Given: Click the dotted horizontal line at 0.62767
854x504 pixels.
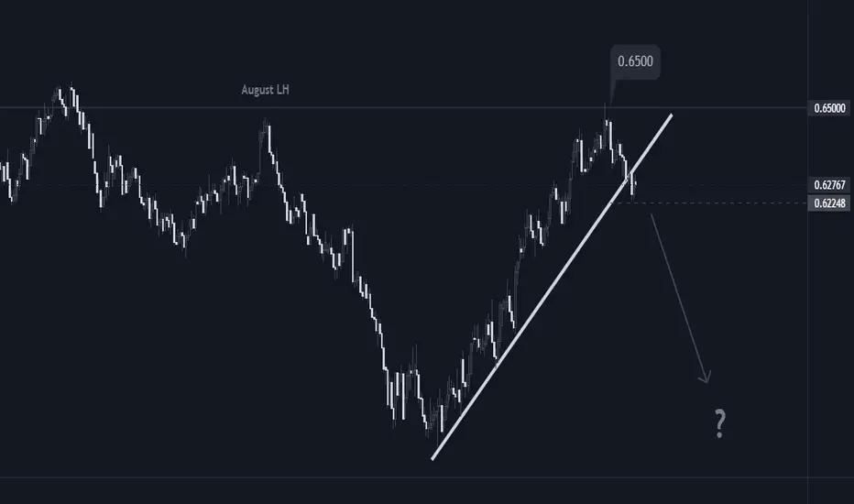Looking at the screenshot, I should tap(403, 185).
